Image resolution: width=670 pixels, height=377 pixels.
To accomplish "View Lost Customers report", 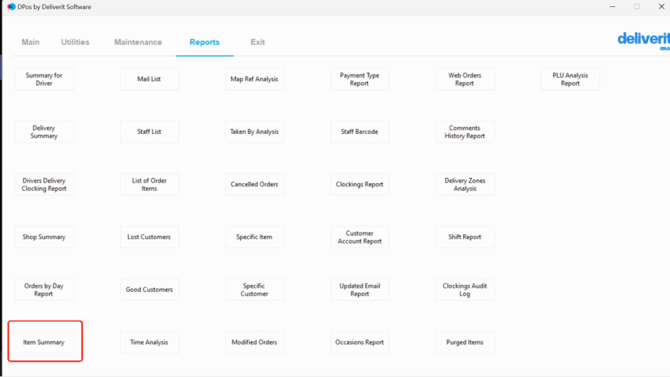I will 149,237.
